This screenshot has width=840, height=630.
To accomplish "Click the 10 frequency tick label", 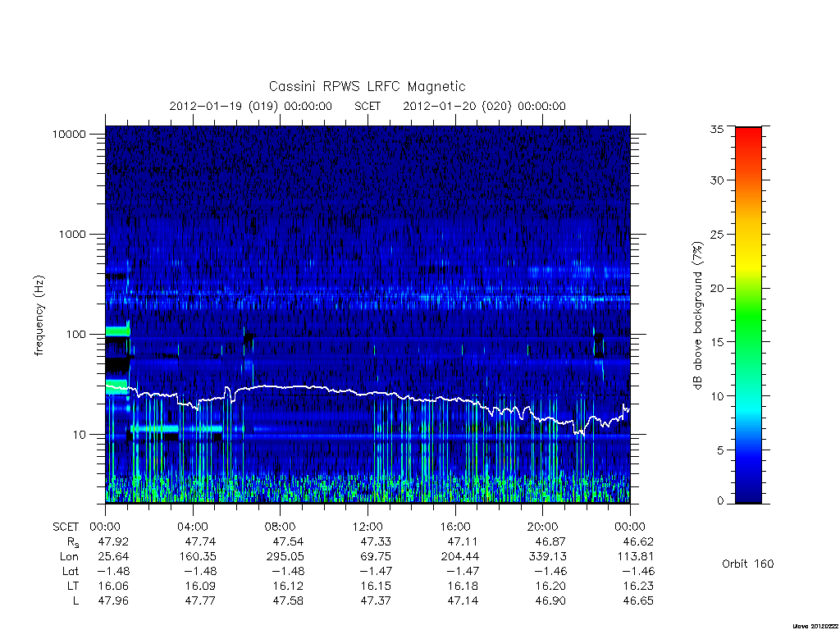I will pos(80,435).
